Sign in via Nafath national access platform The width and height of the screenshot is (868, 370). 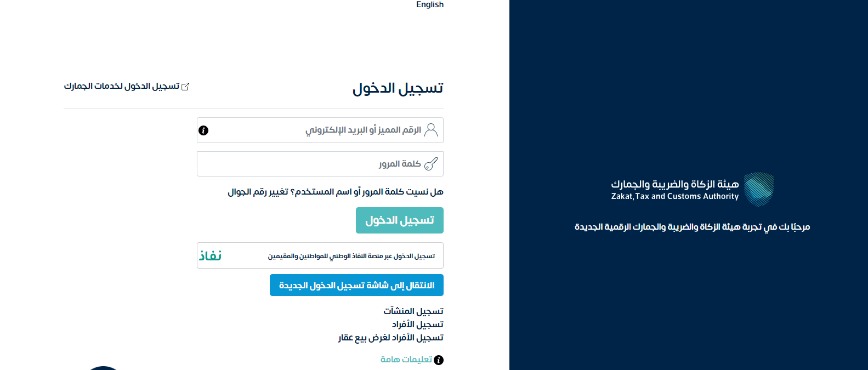(x=351, y=256)
